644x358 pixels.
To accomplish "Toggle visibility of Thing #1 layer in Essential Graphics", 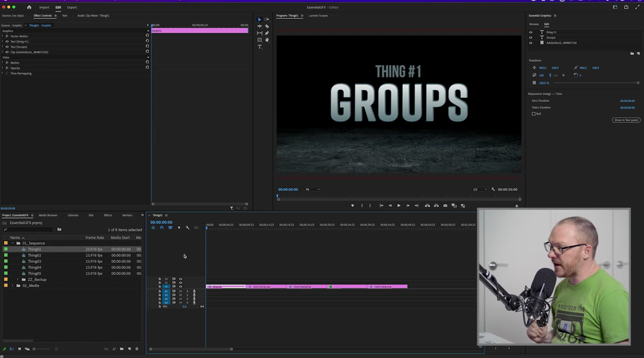I will point(531,32).
